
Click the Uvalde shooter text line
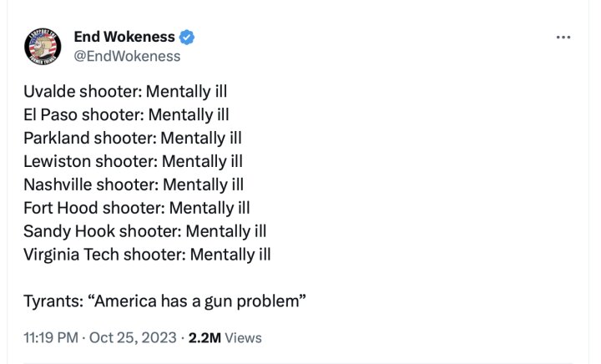tap(125, 92)
